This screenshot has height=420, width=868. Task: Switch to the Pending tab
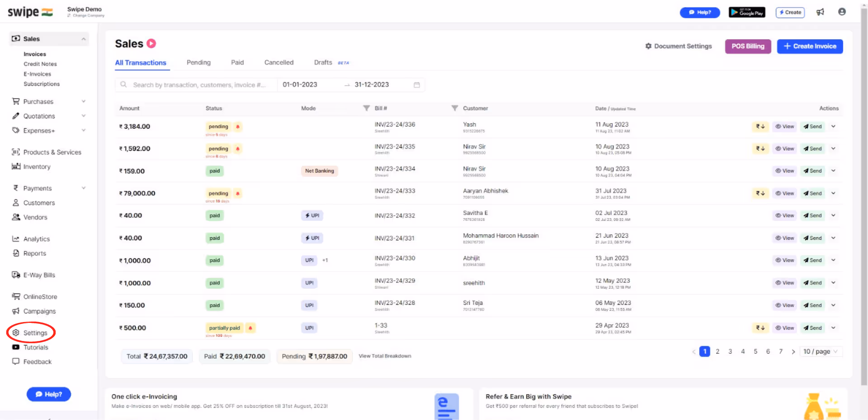point(198,62)
